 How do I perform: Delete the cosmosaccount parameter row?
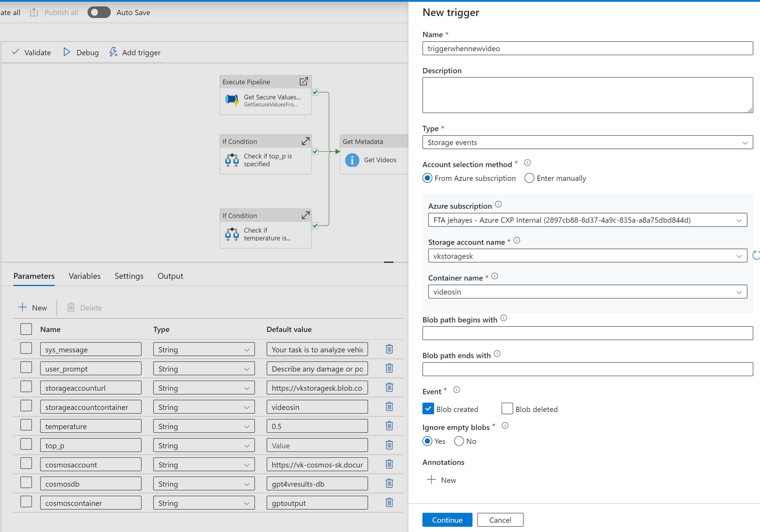[389, 464]
